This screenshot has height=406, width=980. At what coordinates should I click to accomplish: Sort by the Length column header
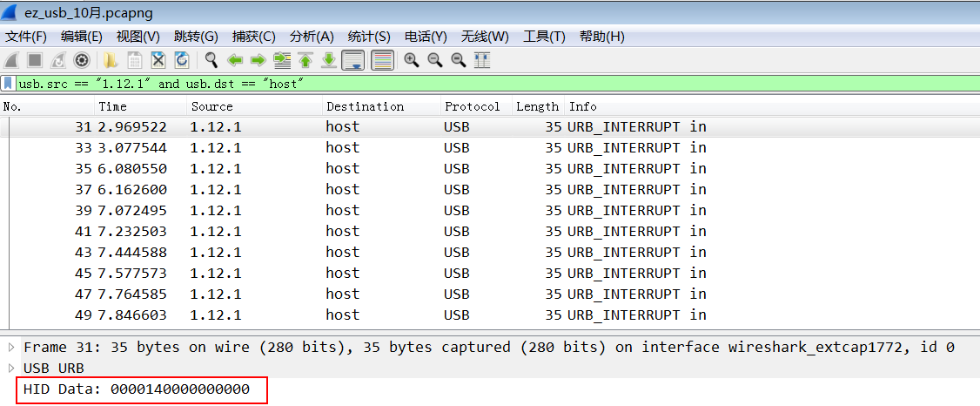click(538, 106)
